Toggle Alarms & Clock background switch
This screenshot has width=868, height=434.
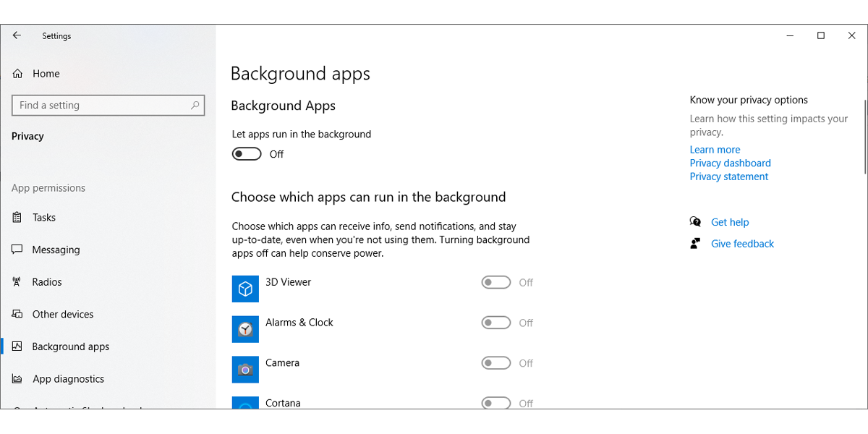pos(496,323)
